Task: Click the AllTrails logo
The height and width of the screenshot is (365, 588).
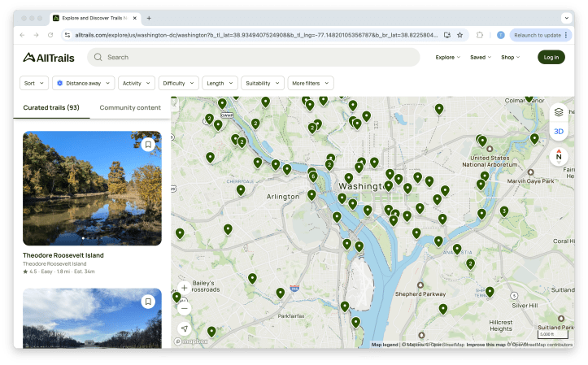Action: pyautogui.click(x=50, y=57)
